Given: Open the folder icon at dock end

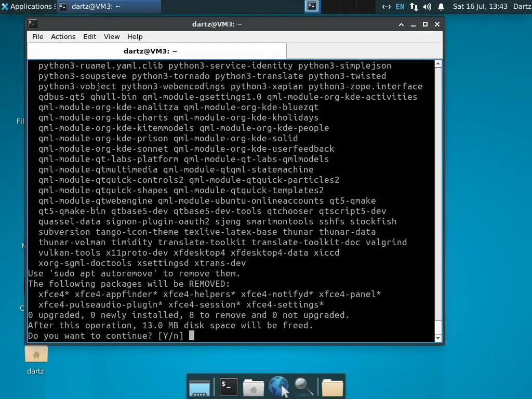Looking at the screenshot, I should point(332,388).
